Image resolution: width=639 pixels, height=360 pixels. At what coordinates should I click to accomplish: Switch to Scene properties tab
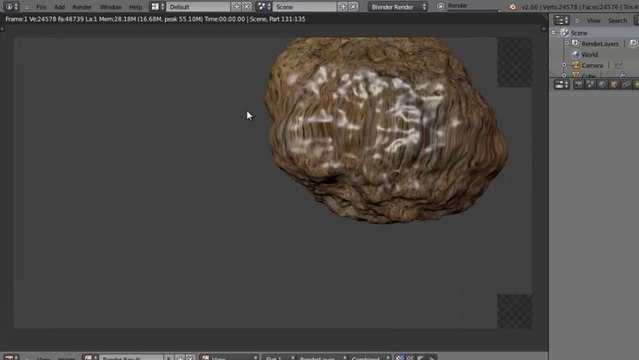click(x=591, y=84)
